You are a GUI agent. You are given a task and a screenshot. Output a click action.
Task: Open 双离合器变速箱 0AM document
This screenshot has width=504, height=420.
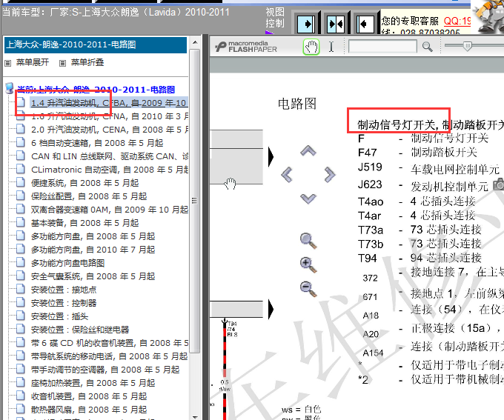[109, 210]
